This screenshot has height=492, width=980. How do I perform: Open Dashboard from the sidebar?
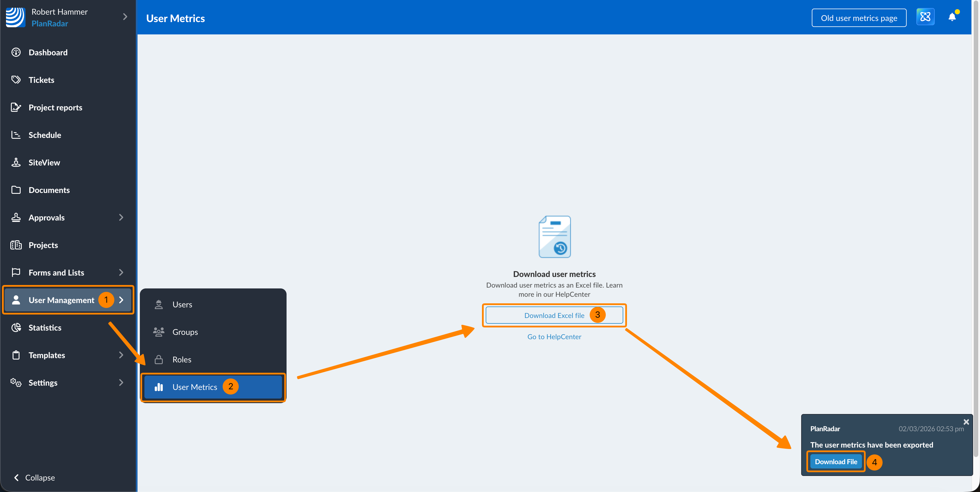pyautogui.click(x=48, y=52)
